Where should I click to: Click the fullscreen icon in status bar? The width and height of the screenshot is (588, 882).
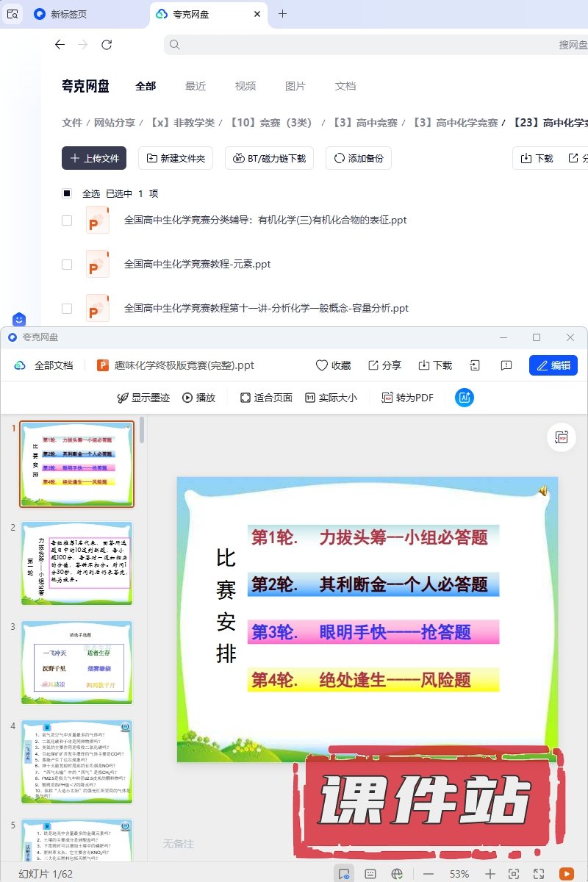click(x=539, y=873)
